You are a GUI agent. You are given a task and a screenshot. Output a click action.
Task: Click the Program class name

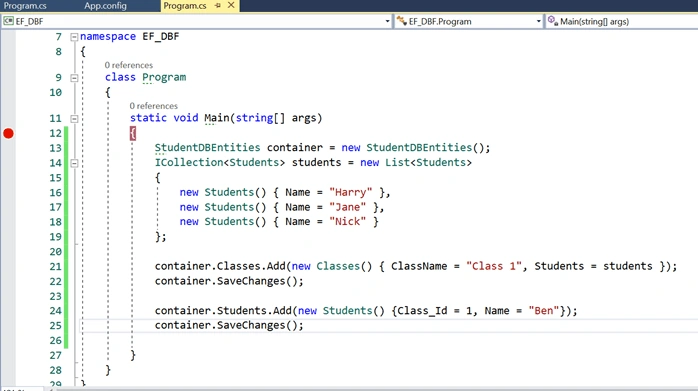pos(164,77)
